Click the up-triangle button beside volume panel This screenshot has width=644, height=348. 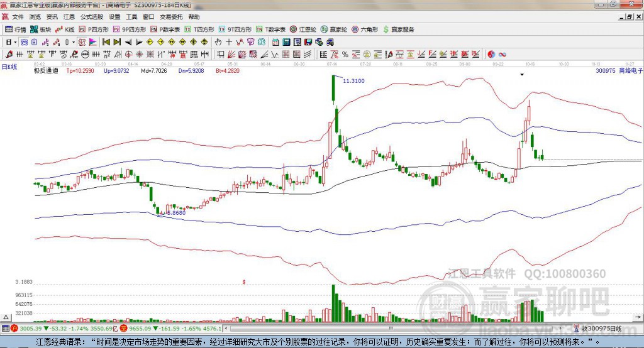(x=6, y=317)
